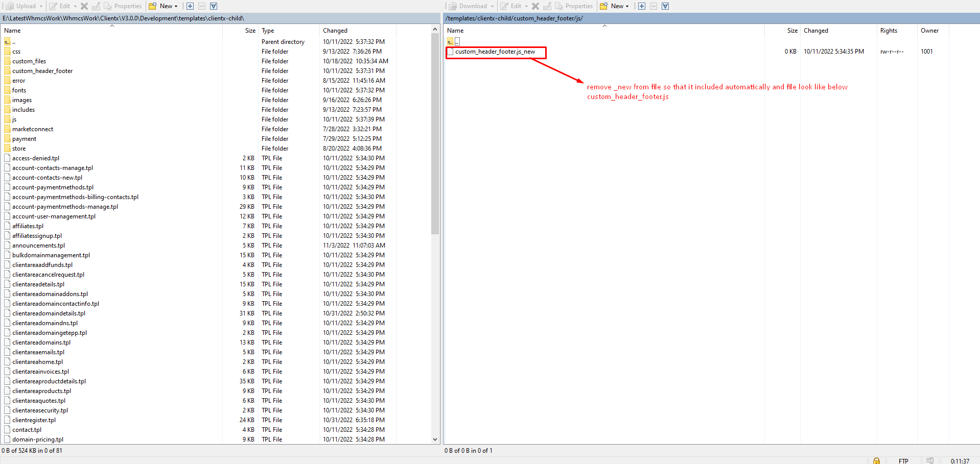Image resolution: width=980 pixels, height=464 pixels.
Task: Click the Select Files plus icon in local toolbar
Action: tap(190, 6)
